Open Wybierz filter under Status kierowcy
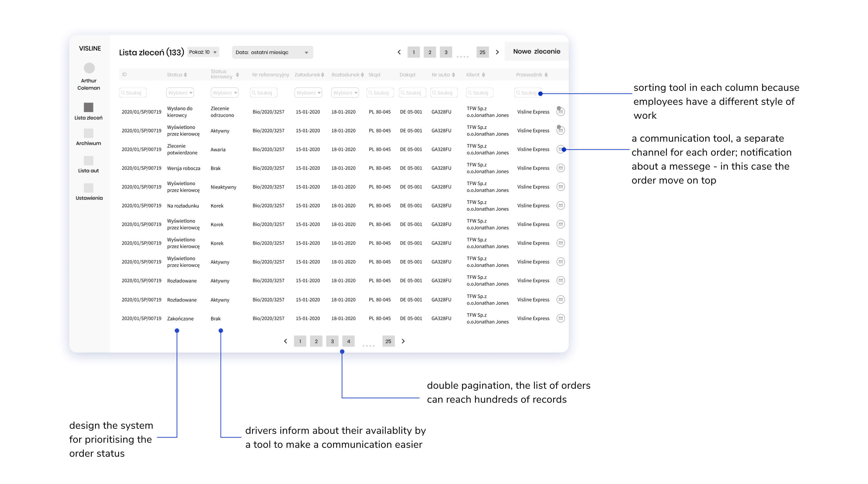This screenshot has height=484, width=868. tap(224, 93)
